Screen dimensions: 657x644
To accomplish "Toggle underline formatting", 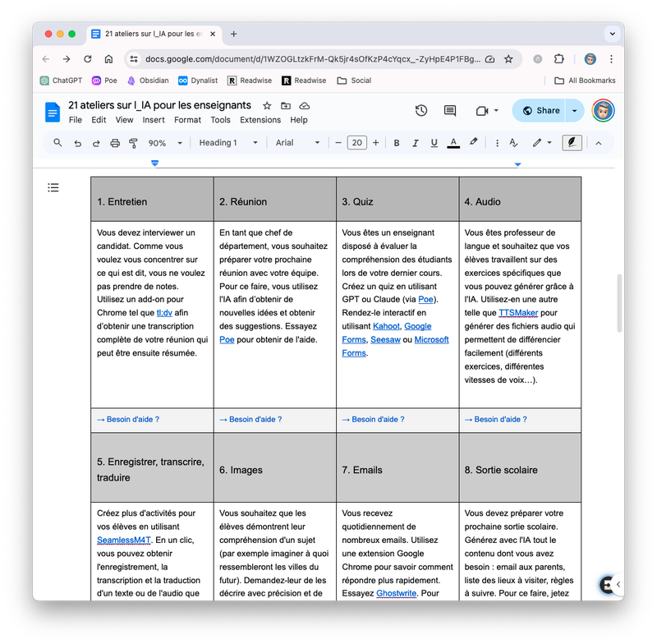I will 434,143.
